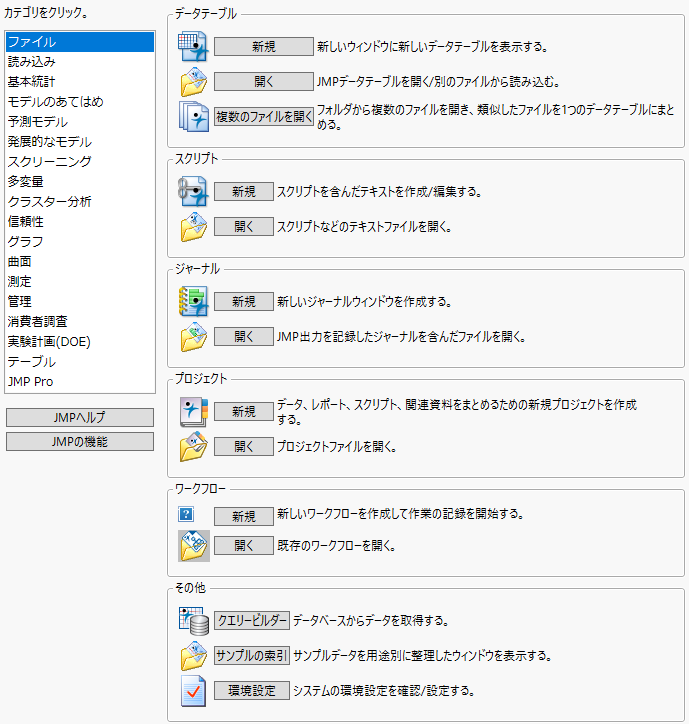This screenshot has height=724, width=689.
Task: Open a JMP data table with 開く
Action: pos(264,82)
